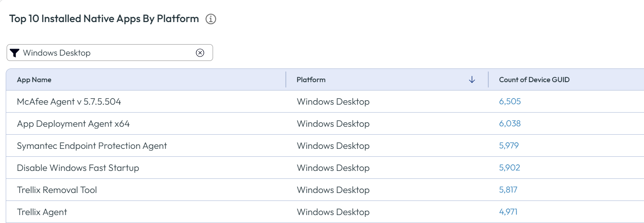644x223 pixels.
Task: Select the McAfee Agent v 5.7.5.504 row
Action: pyautogui.click(x=69, y=102)
